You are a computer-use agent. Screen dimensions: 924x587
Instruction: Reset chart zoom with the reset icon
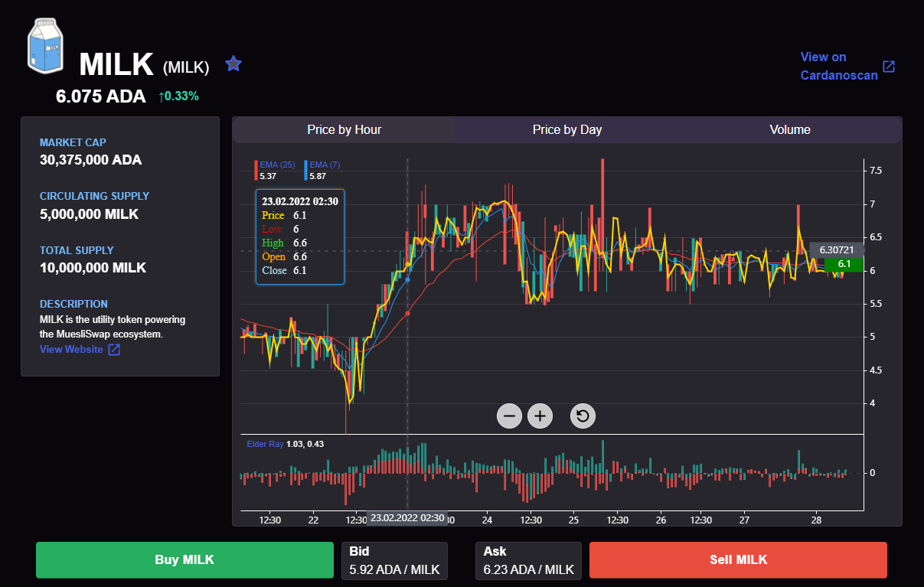[583, 416]
